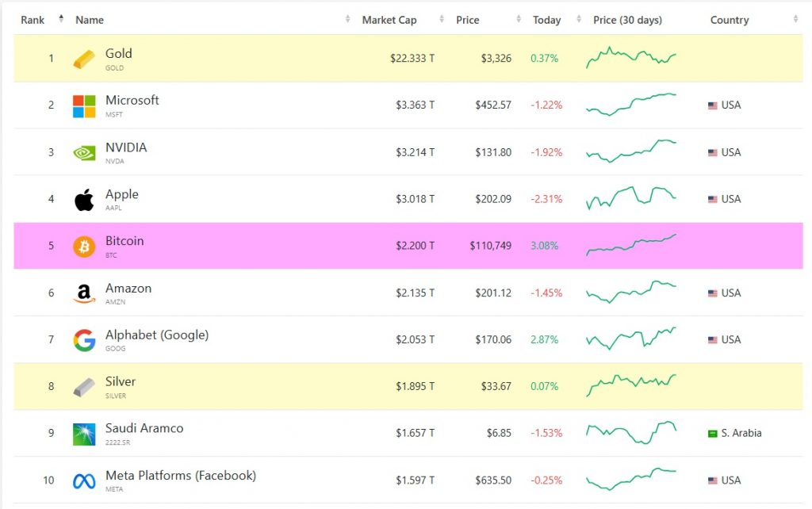Click Silver price $33.67
The image size is (812, 509).
(496, 387)
